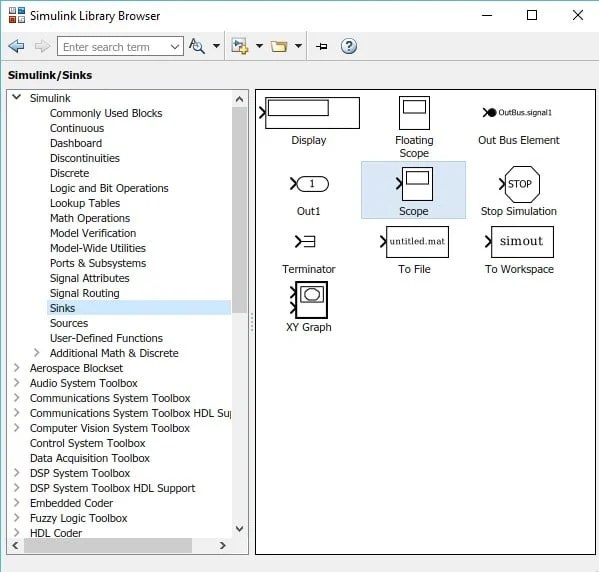This screenshot has width=599, height=572.
Task: Select the Out Bus Element block
Action: (x=517, y=113)
